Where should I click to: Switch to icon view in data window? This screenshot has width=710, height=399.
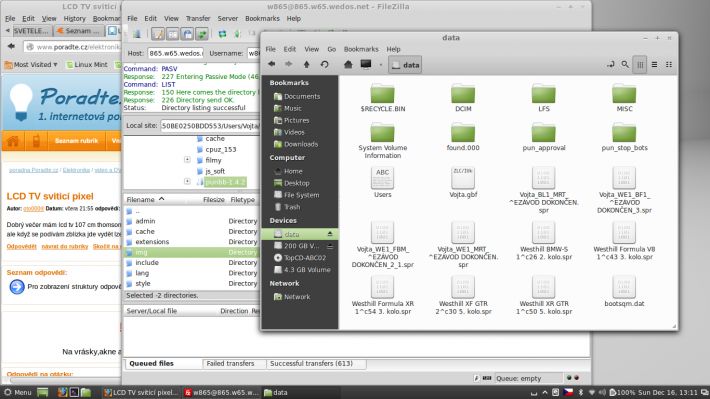point(640,65)
